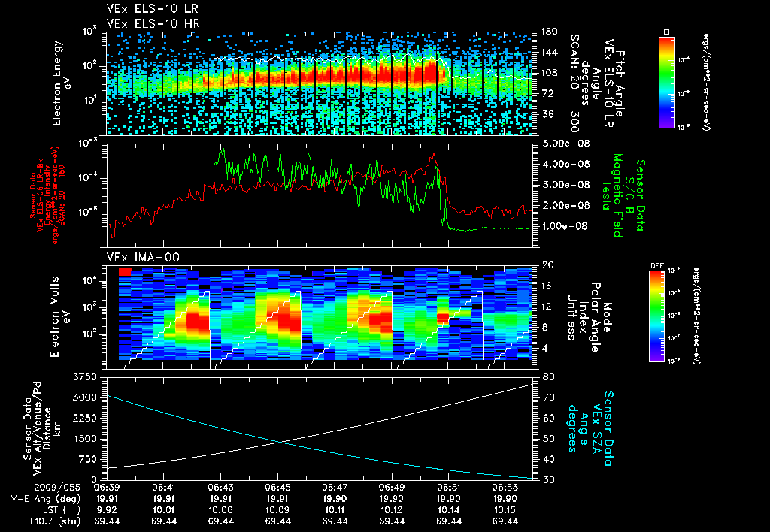770x532 pixels.
Task: Click the time tick '06:51'
Action: tap(449, 488)
